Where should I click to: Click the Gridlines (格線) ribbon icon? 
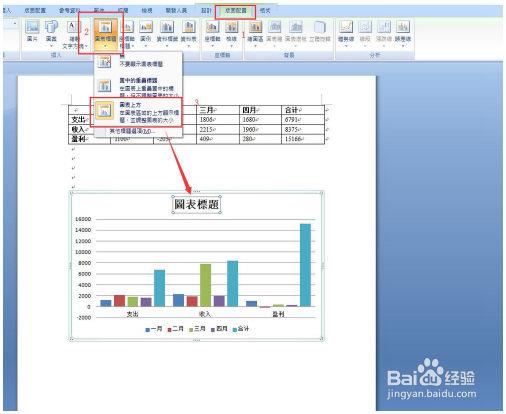[231, 32]
